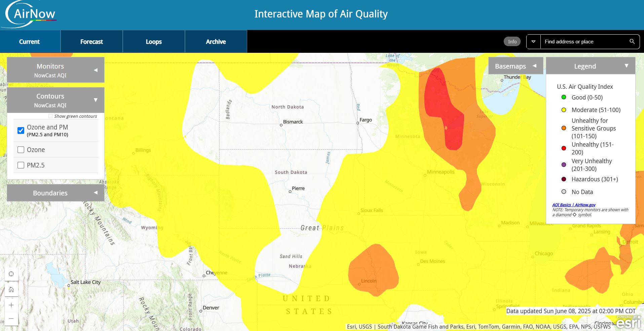Switch to the Forecast tab
The height and width of the screenshot is (331, 644).
[x=91, y=41]
